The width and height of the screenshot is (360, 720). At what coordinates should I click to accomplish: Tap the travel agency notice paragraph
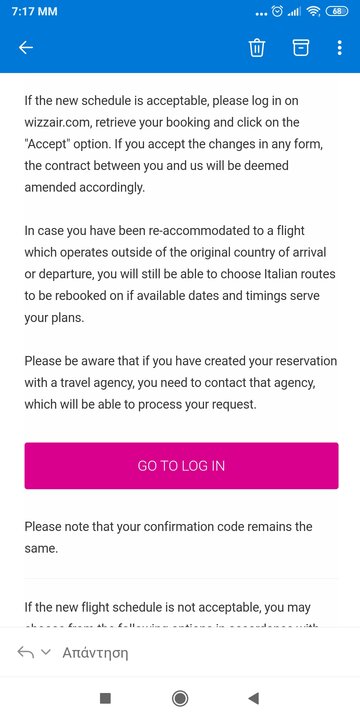point(180,382)
